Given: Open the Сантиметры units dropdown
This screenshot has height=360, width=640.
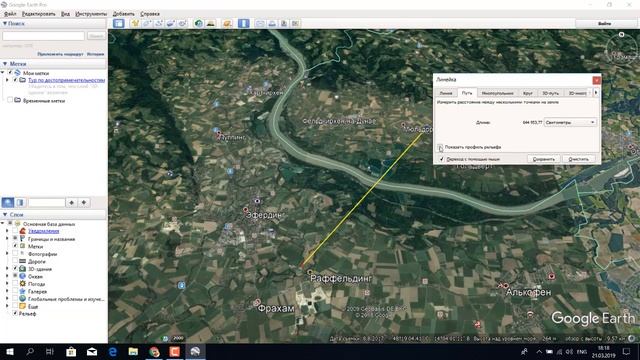Looking at the screenshot, I should tap(570, 122).
